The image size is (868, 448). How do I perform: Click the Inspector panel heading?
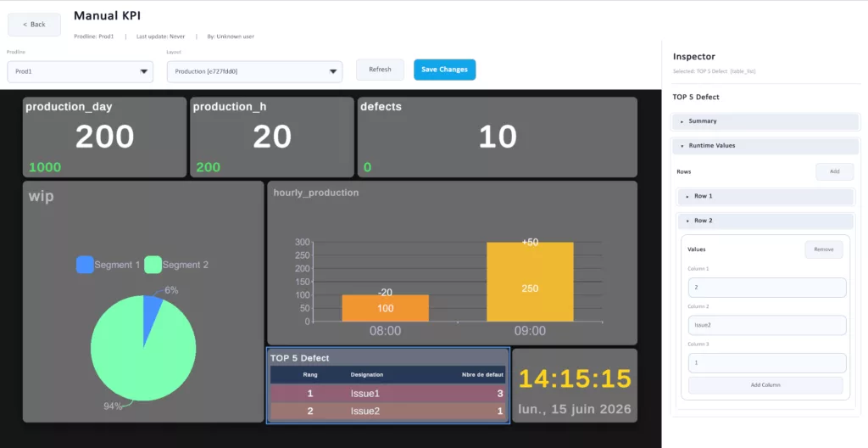tap(694, 57)
